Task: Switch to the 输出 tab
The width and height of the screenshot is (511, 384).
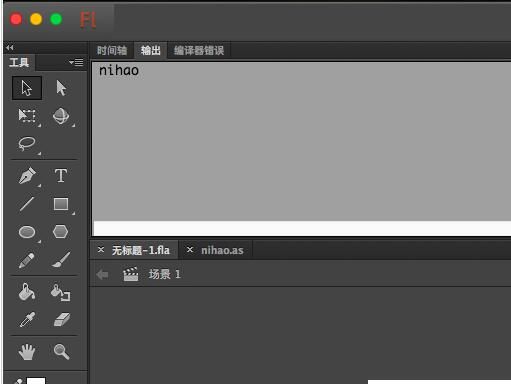Action: (151, 50)
